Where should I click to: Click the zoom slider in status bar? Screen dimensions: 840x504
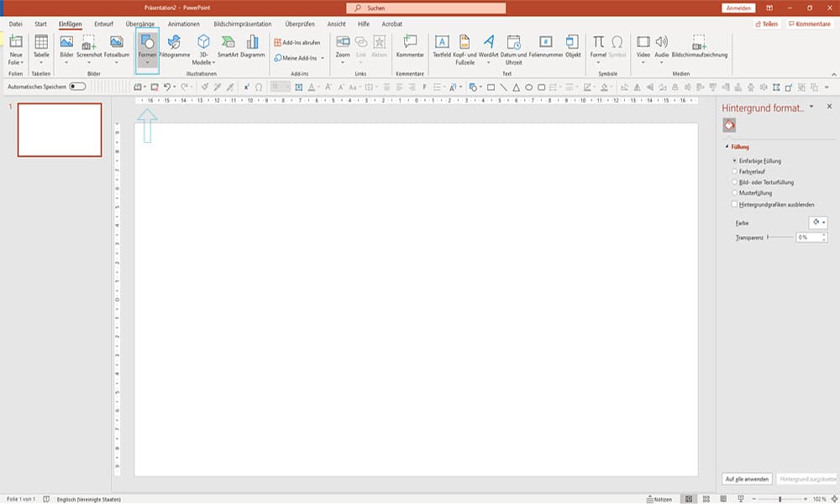(x=780, y=499)
